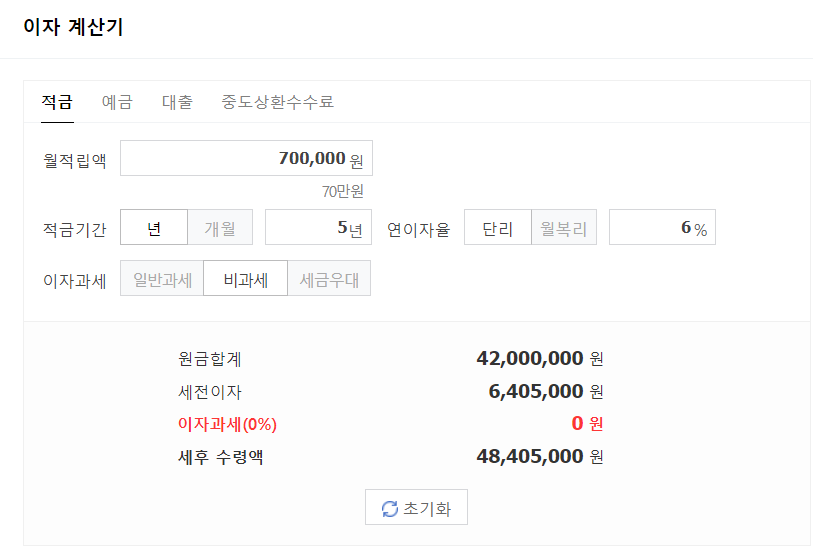Open the 중도상환수수료 tab
This screenshot has height=550, width=813.
277,102
